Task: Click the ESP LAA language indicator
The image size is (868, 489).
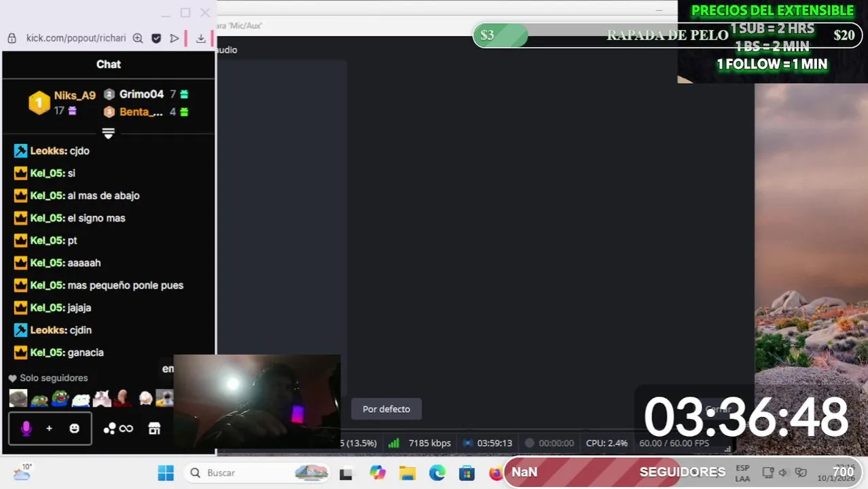Action: [x=742, y=473]
